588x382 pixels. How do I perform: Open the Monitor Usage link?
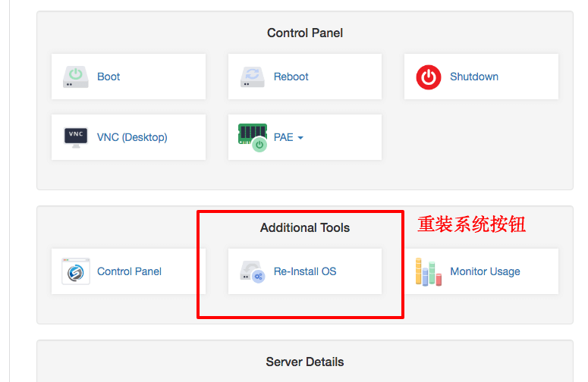[x=485, y=271]
